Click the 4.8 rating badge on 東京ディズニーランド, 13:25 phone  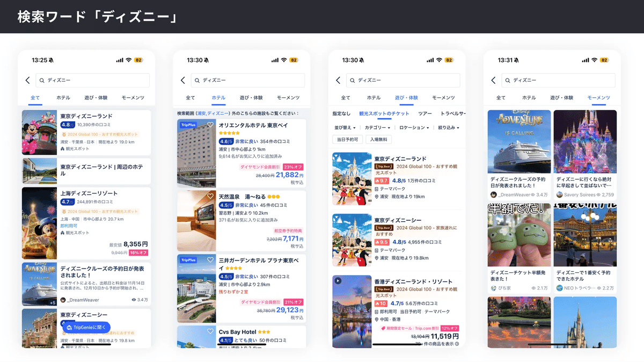(x=67, y=125)
